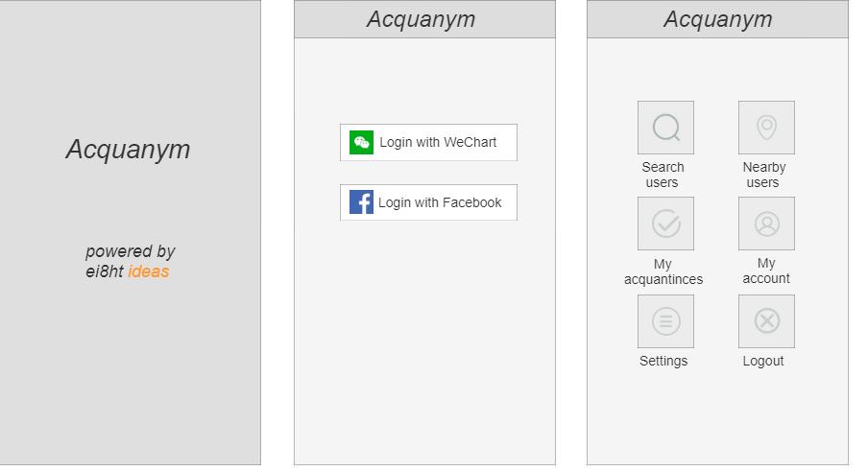Click the Login with WeChart button
Screen dimensions: 868x471
tap(428, 143)
